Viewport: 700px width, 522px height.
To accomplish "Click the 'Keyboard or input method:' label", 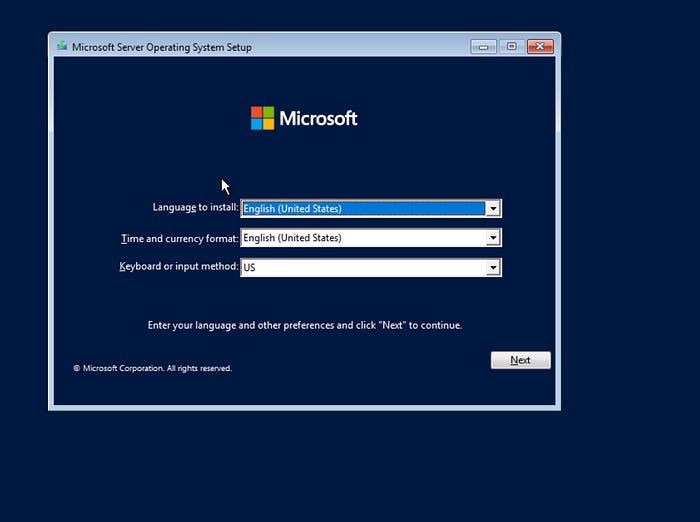I will pyautogui.click(x=179, y=266).
